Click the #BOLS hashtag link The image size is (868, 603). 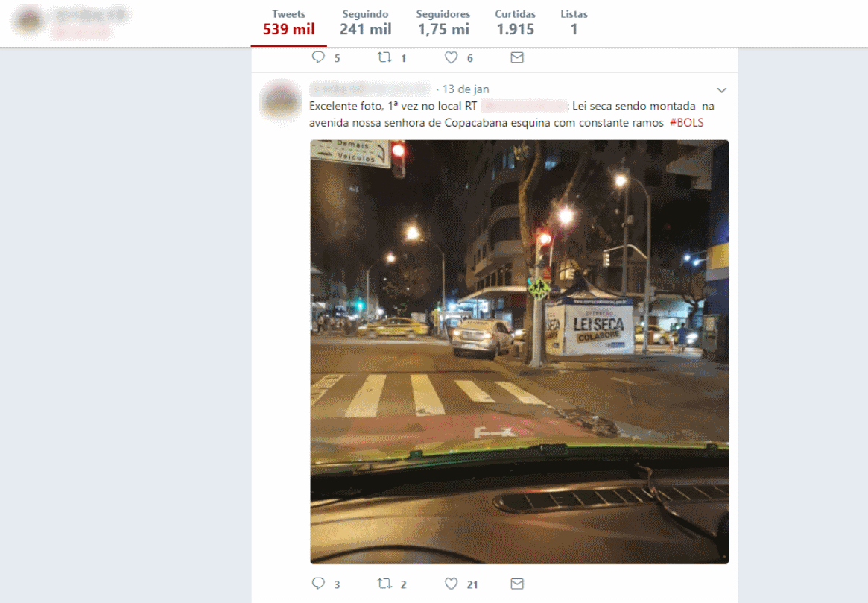pos(686,122)
